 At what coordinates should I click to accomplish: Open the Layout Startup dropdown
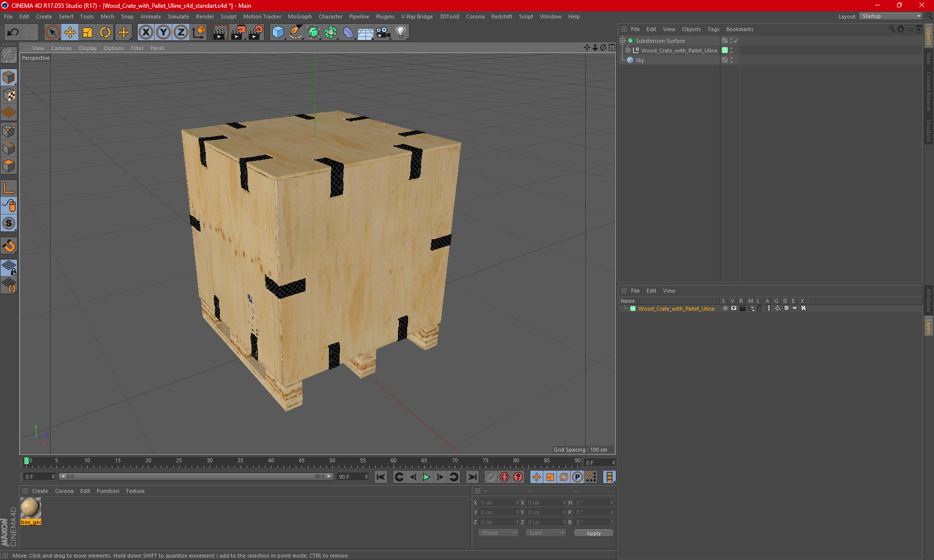pyautogui.click(x=891, y=16)
